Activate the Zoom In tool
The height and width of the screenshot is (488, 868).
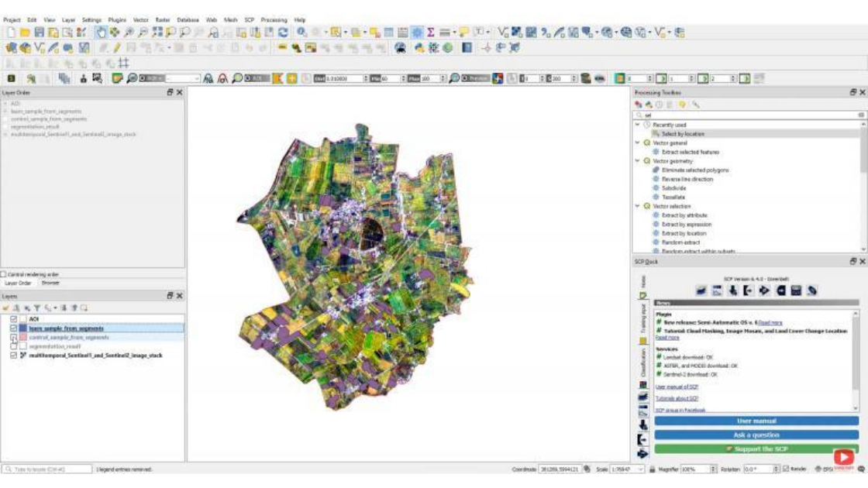[129, 29]
